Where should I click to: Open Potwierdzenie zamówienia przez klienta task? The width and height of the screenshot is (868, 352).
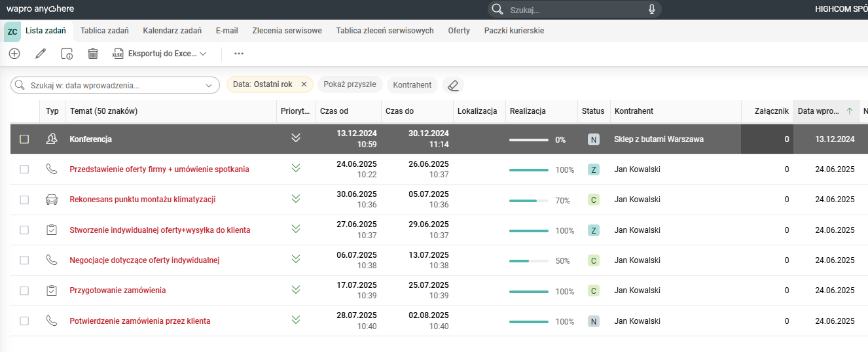tap(140, 321)
